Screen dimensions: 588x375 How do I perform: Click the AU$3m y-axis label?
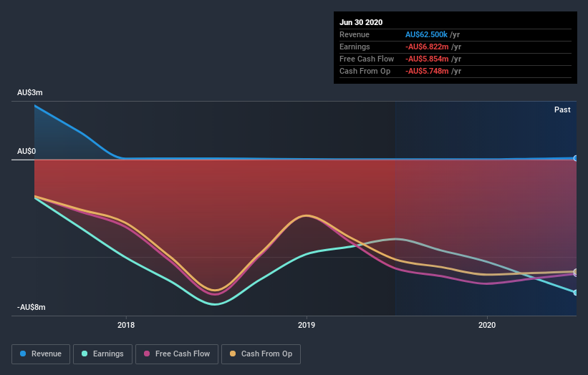(29, 92)
